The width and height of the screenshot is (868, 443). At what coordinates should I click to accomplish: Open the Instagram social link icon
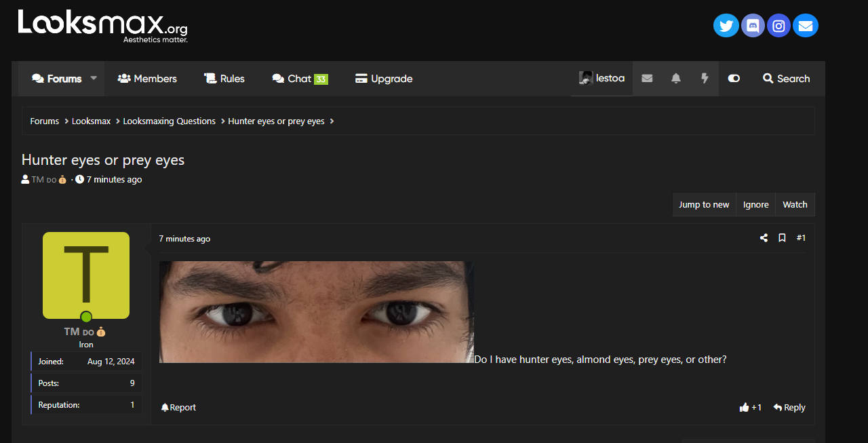click(779, 26)
